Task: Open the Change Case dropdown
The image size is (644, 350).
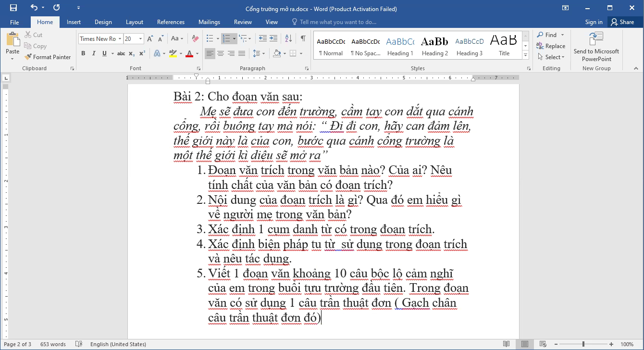Action: tap(177, 38)
